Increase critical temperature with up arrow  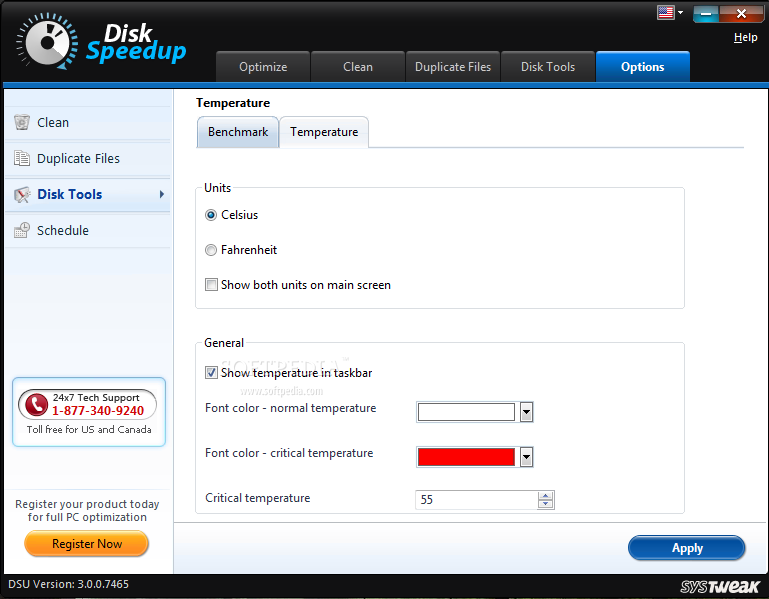[545, 496]
